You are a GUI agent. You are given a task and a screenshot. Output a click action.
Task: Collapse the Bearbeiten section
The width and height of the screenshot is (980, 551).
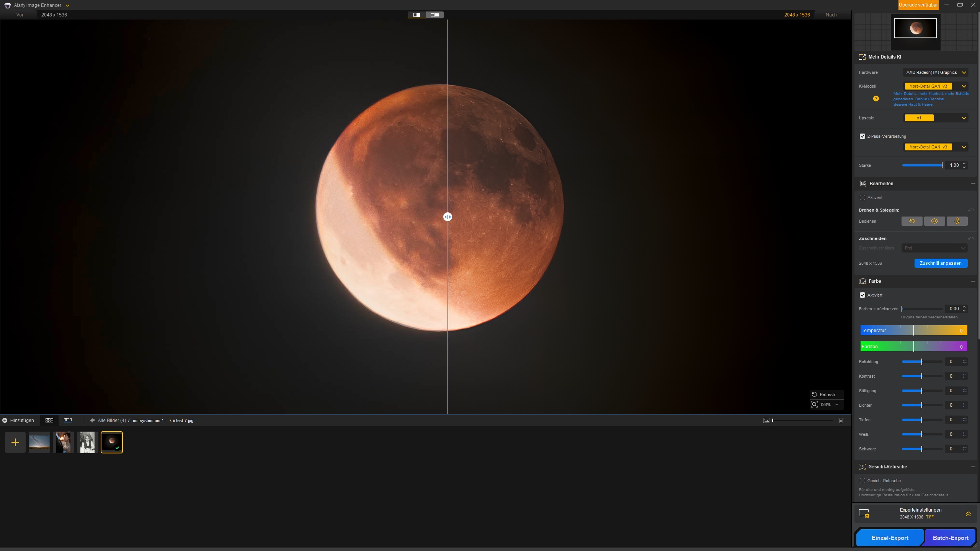[x=973, y=184]
